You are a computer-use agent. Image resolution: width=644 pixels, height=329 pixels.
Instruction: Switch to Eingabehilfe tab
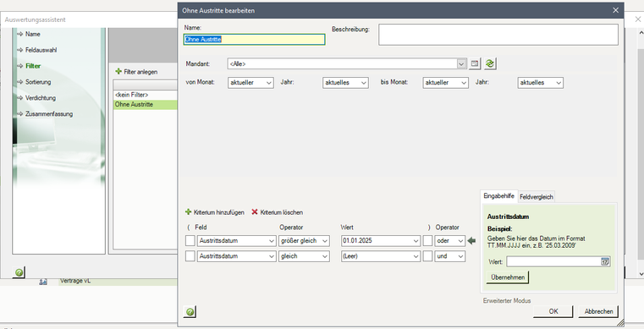point(498,196)
